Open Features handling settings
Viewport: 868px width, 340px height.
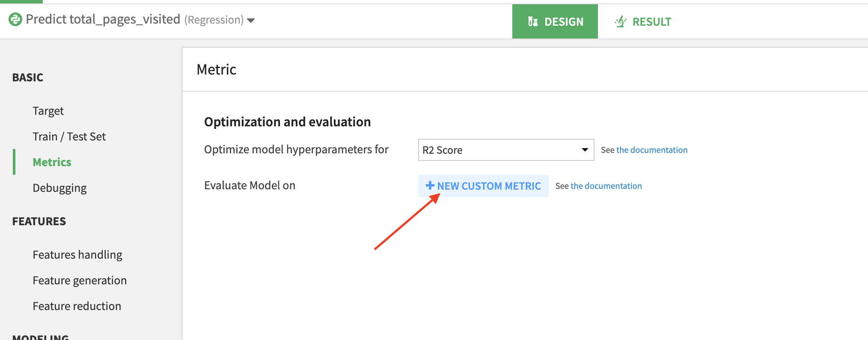tap(77, 255)
